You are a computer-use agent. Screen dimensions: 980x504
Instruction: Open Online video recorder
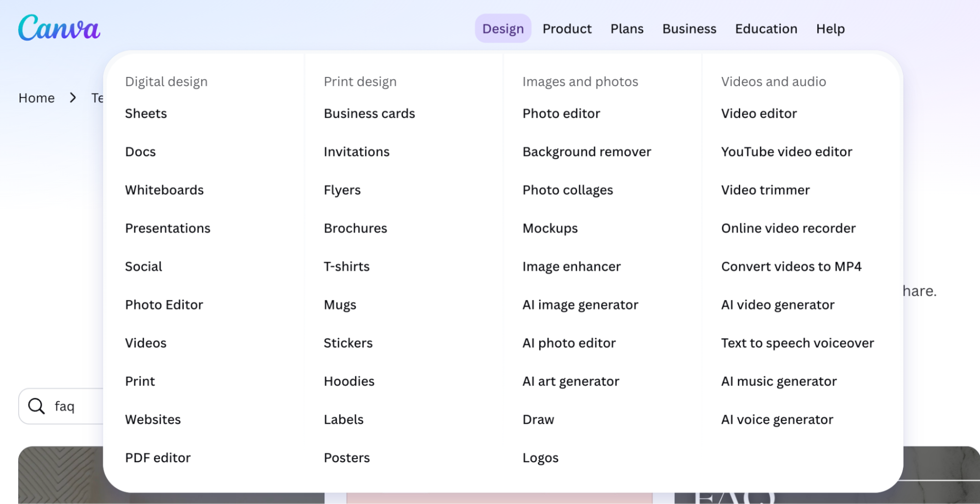point(788,228)
